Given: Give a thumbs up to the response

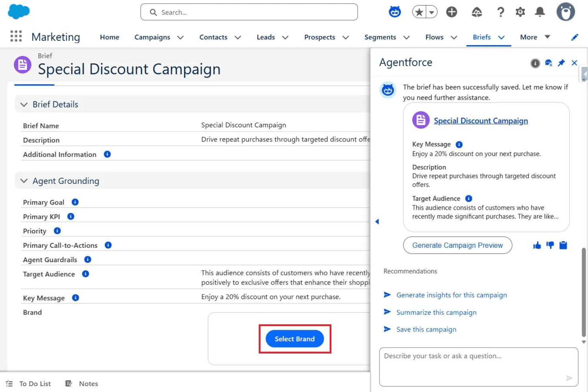Looking at the screenshot, I should coord(537,245).
